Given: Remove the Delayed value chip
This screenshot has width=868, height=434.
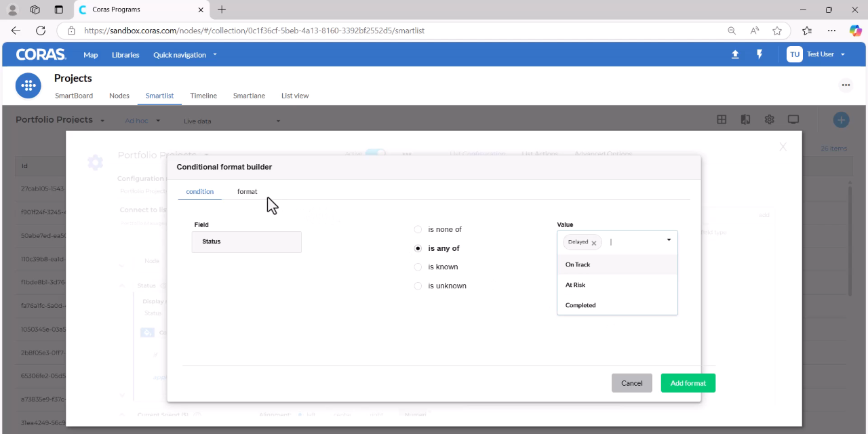Looking at the screenshot, I should pyautogui.click(x=594, y=243).
